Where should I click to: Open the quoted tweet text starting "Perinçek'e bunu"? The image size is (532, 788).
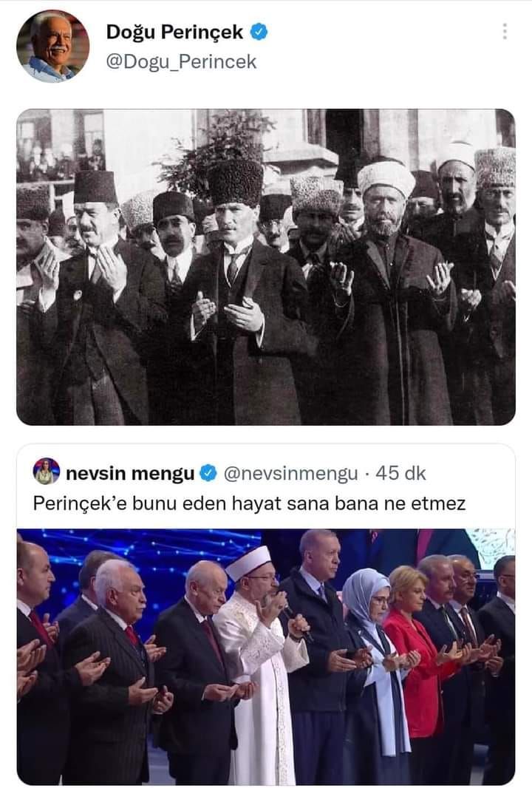249,503
